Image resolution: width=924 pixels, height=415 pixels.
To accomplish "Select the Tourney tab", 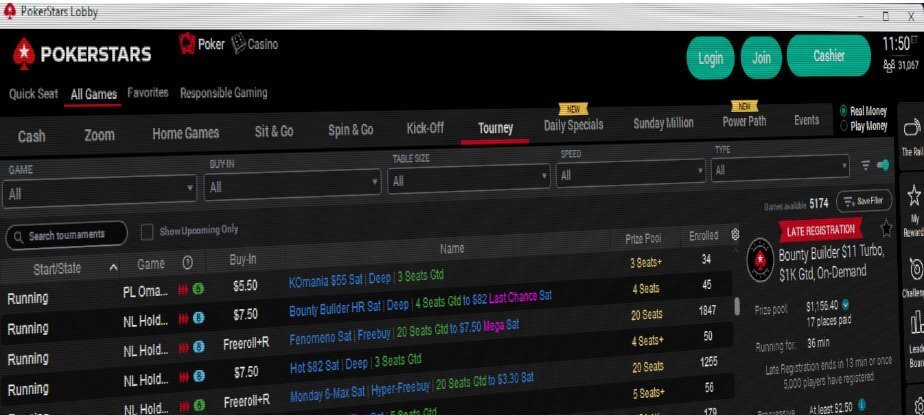I will click(x=496, y=129).
